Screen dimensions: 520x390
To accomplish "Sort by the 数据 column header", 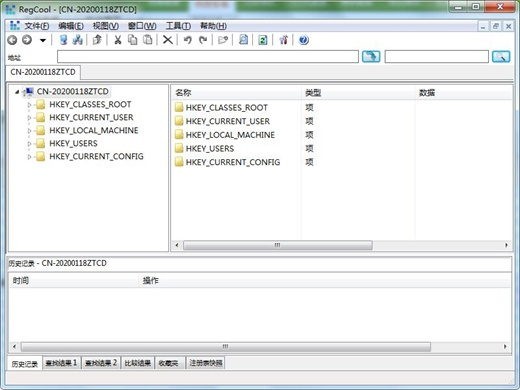I will coord(464,93).
